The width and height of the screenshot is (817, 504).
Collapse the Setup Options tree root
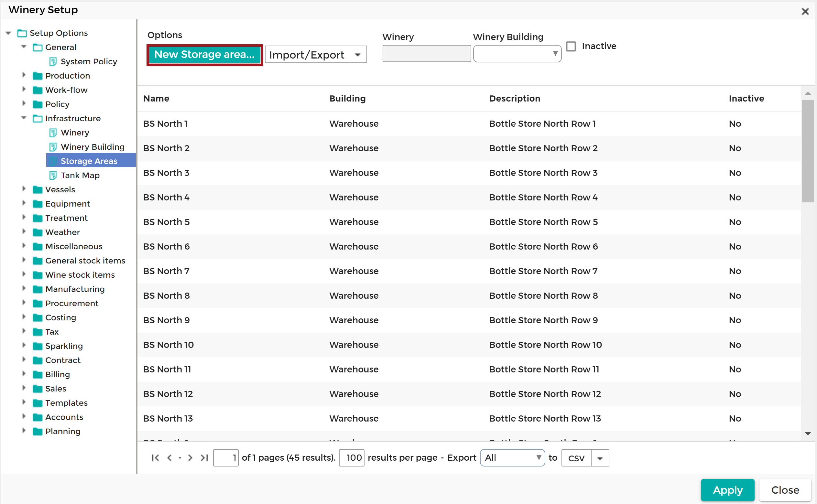tap(8, 33)
